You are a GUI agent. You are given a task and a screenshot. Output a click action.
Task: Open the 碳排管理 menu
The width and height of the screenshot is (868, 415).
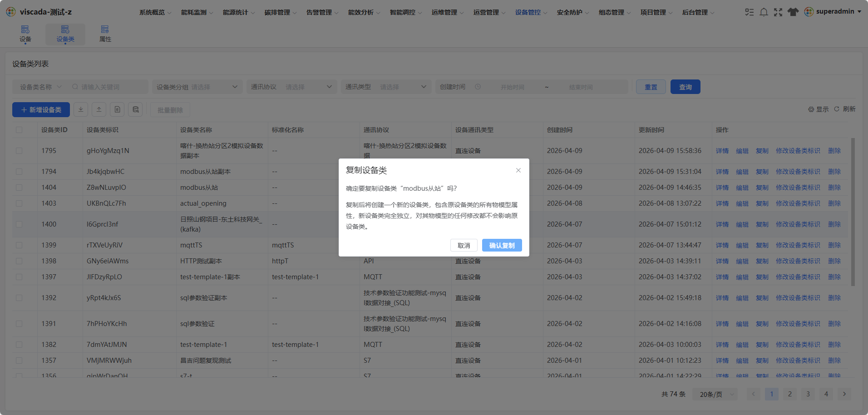pos(281,12)
